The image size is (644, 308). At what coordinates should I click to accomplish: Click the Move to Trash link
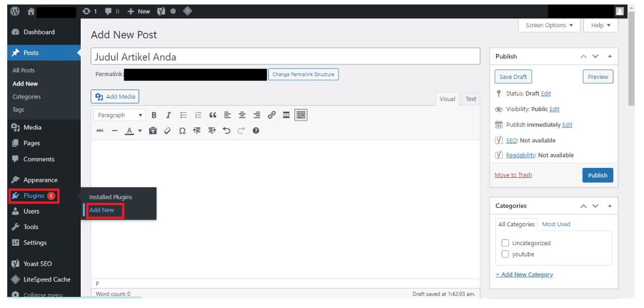513,175
